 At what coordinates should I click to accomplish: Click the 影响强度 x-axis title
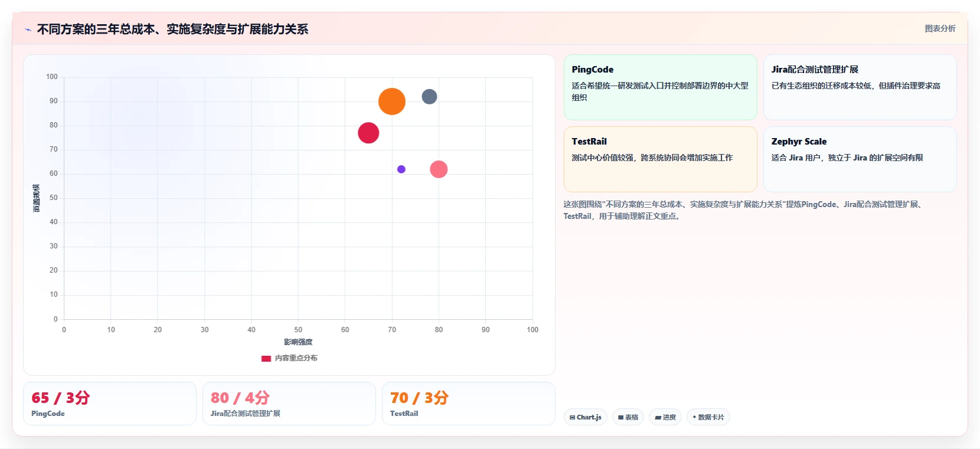click(x=298, y=342)
